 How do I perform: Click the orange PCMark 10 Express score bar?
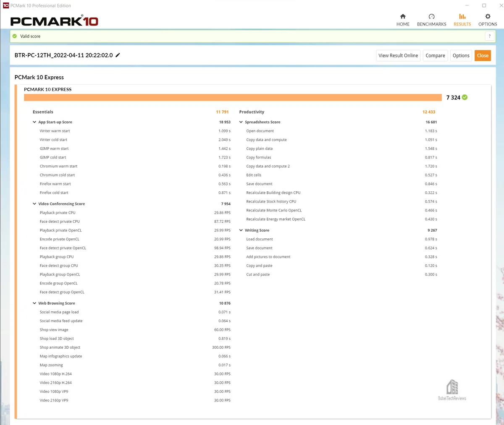click(233, 97)
